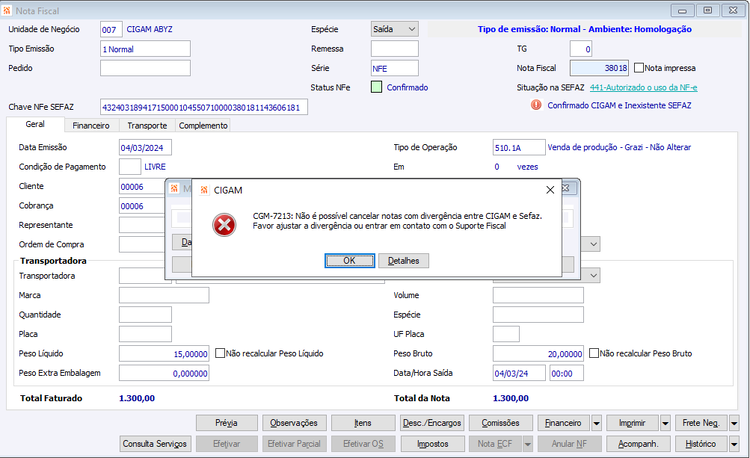Switch to the Financeiro tab
Viewport: 750px width, 458px height.
[x=91, y=126]
